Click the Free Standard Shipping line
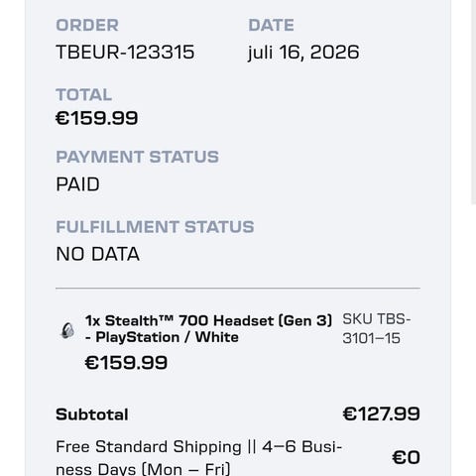 (x=198, y=458)
